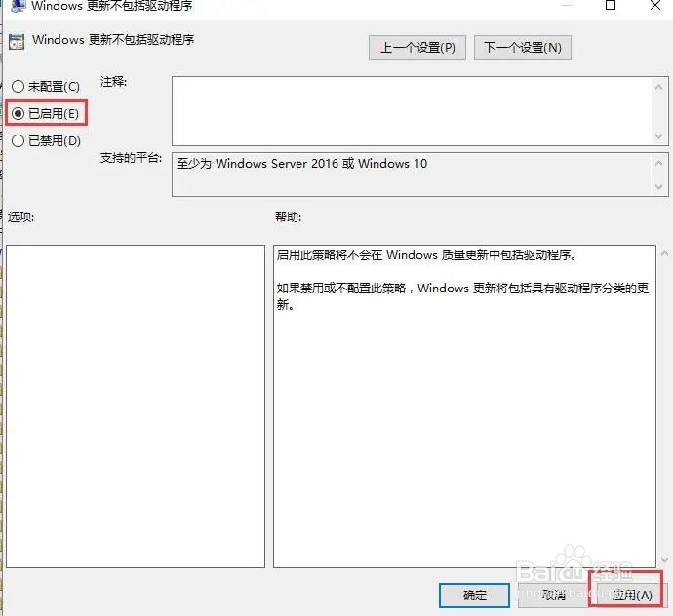673x616 pixels.
Task: Apply changes with 应用(A)
Action: click(631, 595)
